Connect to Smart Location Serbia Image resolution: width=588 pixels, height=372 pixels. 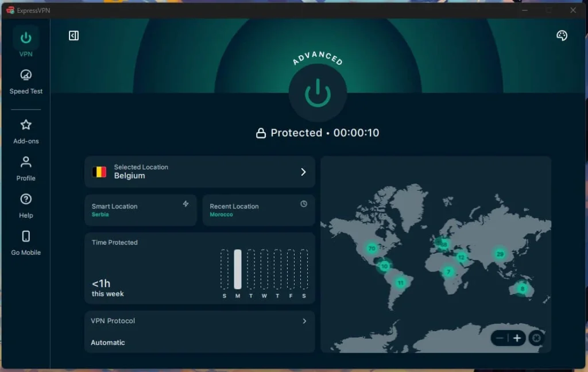(141, 210)
